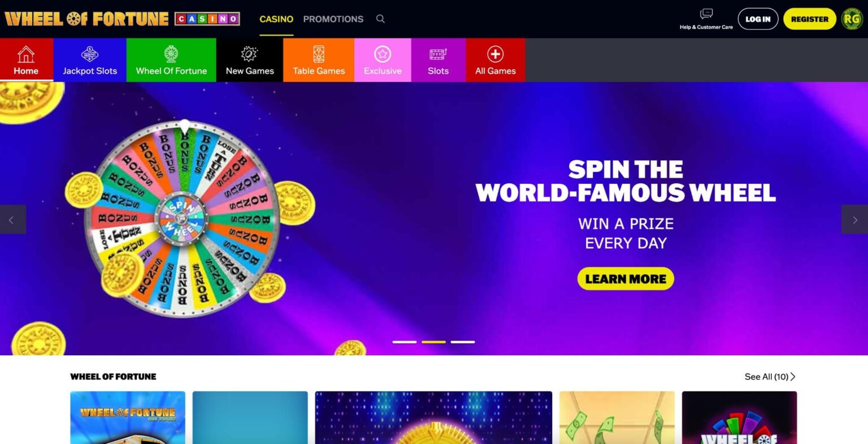Open the Table Games category icon
This screenshot has width=868, height=444.
(x=319, y=54)
